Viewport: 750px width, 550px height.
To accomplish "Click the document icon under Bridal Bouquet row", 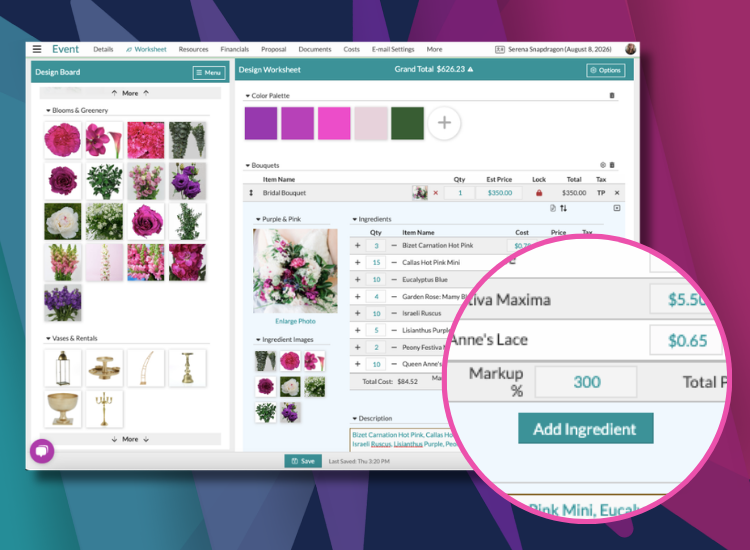I will tap(553, 208).
